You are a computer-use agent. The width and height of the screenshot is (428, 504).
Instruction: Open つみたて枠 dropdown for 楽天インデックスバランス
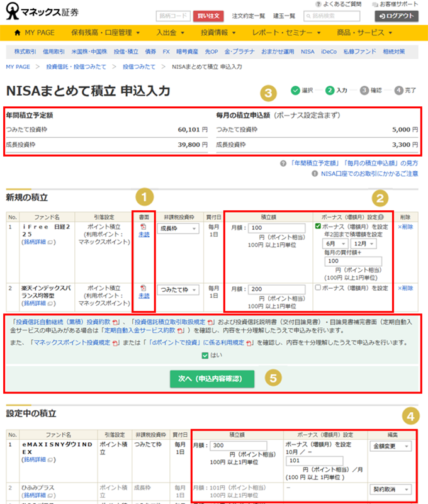[x=178, y=290]
